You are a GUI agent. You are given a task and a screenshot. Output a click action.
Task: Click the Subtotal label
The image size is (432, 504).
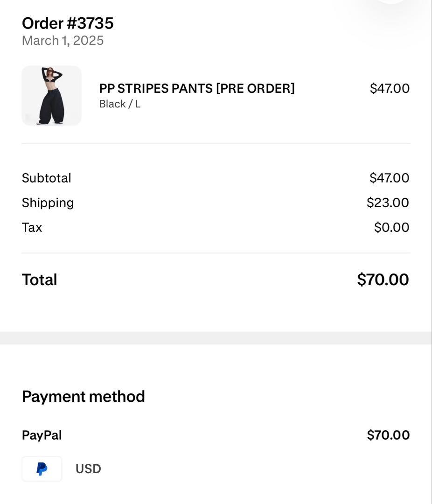pos(46,178)
